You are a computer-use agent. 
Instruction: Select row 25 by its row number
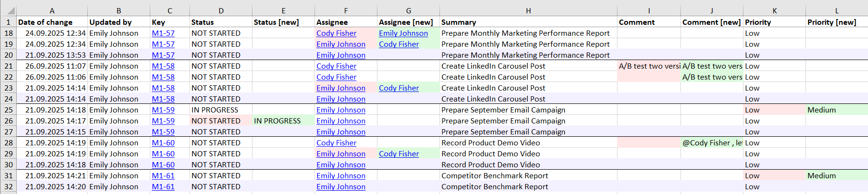coord(8,110)
